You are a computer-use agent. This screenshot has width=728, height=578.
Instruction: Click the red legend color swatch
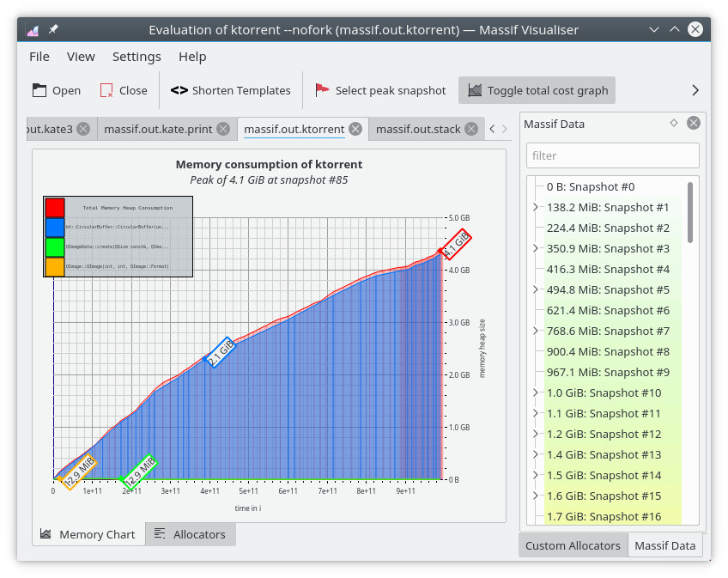55,207
